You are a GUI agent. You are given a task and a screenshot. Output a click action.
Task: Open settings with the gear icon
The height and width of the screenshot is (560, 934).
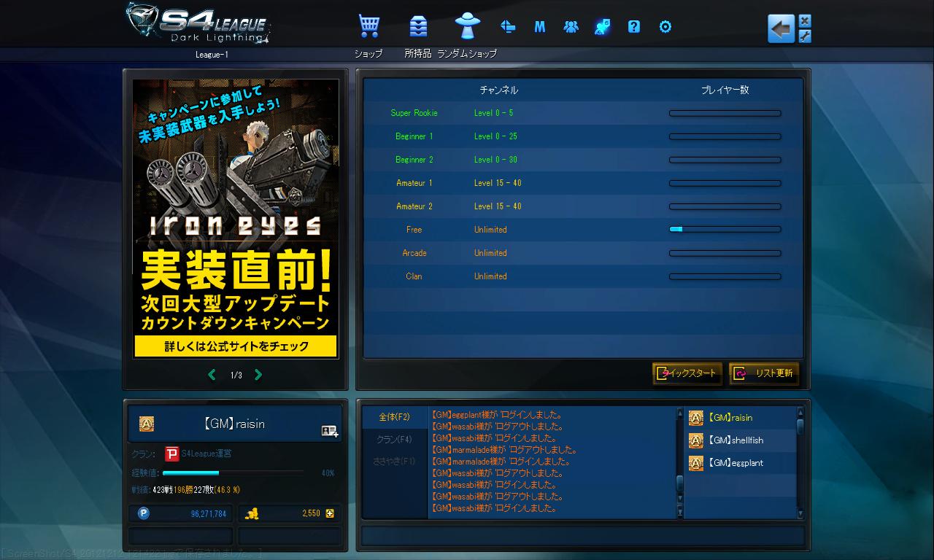(x=665, y=27)
